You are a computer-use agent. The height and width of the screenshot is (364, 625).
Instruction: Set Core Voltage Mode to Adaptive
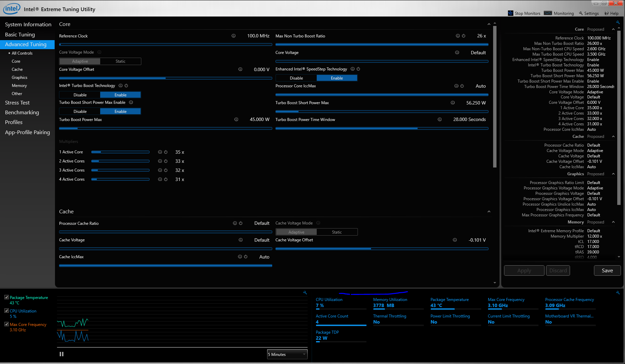(80, 61)
